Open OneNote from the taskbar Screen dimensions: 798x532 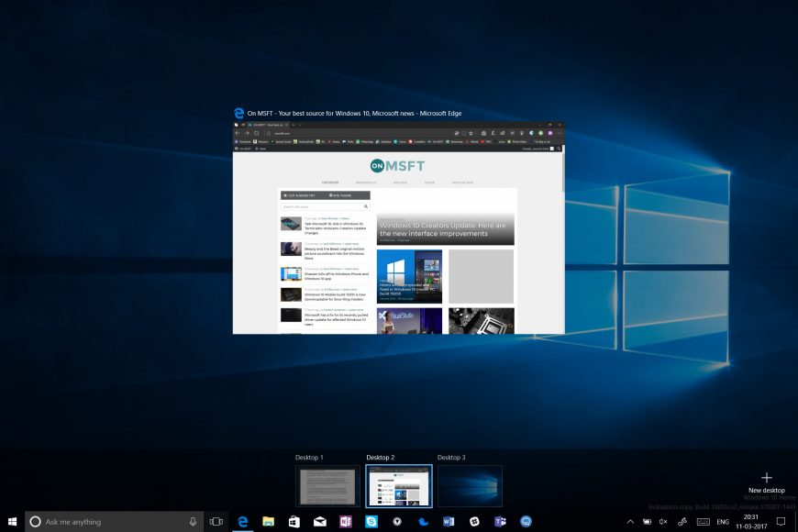(x=346, y=521)
